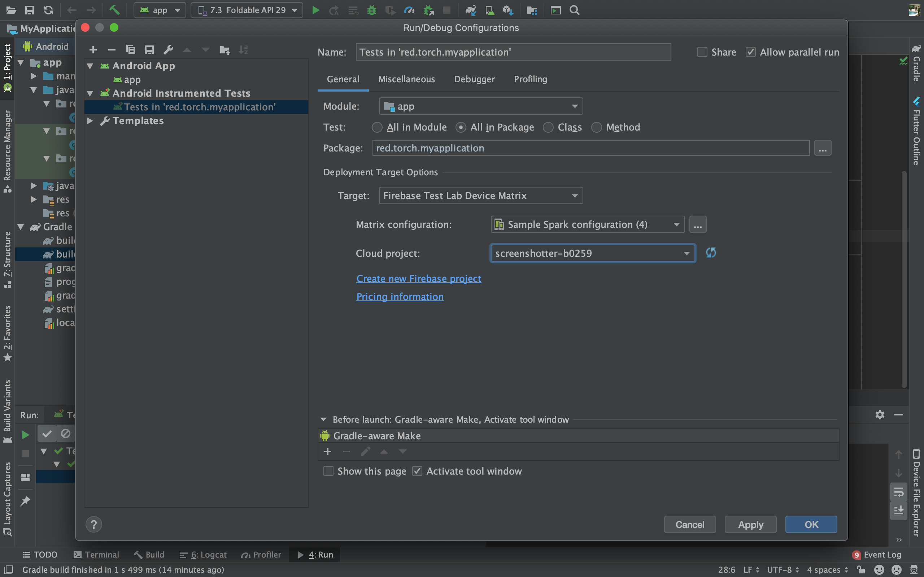Click Pricing information link
This screenshot has width=924, height=577.
click(x=399, y=296)
